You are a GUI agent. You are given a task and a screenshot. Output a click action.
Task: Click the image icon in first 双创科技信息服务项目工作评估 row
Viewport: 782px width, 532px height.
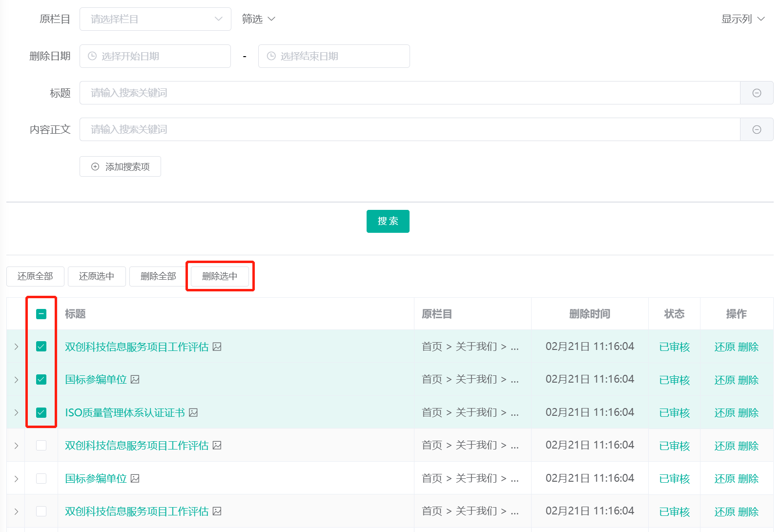(x=217, y=347)
